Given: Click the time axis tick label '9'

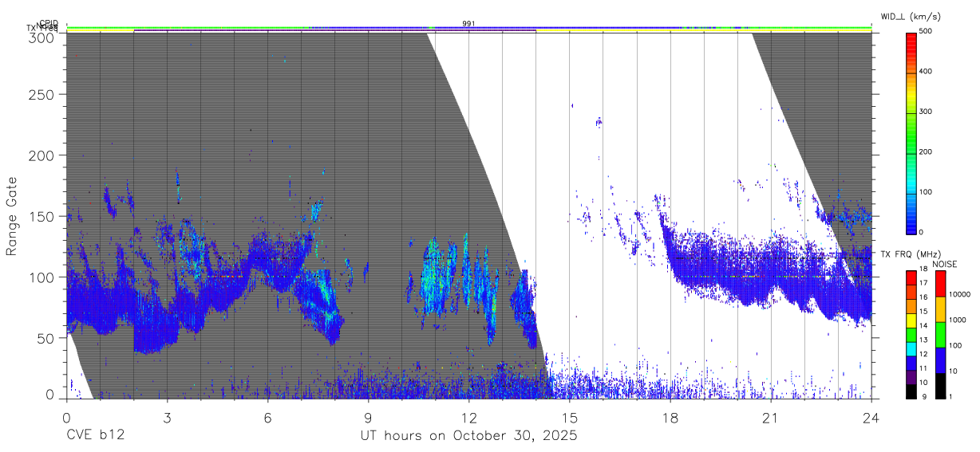Looking at the screenshot, I should tap(368, 418).
